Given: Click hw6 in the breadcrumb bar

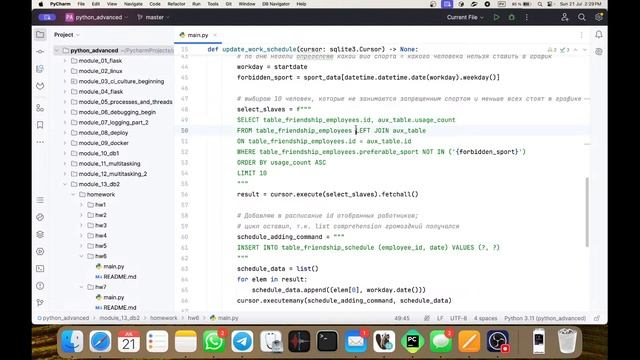Looking at the screenshot, I should coord(193,318).
